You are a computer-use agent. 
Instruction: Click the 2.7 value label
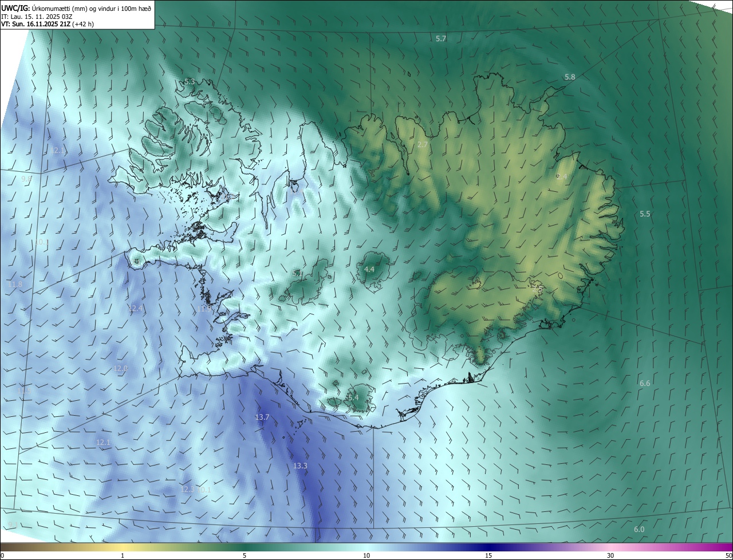tap(423, 145)
